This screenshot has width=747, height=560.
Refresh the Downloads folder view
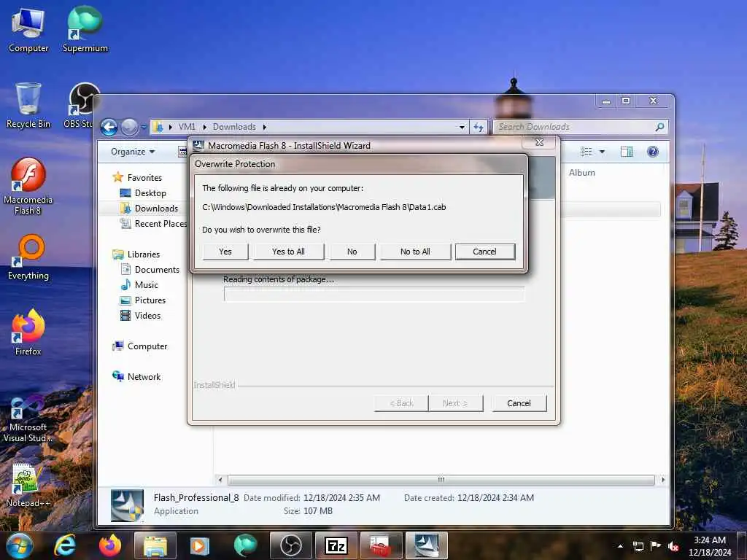tap(479, 127)
